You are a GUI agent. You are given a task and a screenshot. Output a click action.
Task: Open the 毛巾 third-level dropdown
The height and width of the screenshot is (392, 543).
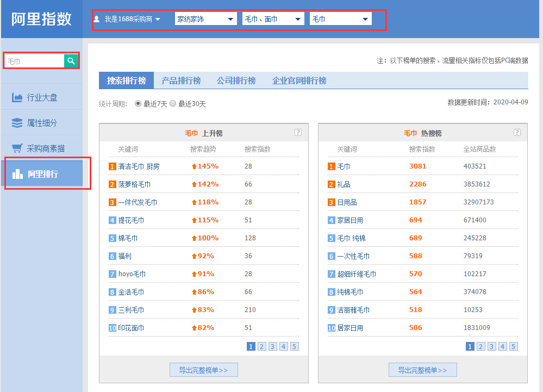tap(341, 19)
